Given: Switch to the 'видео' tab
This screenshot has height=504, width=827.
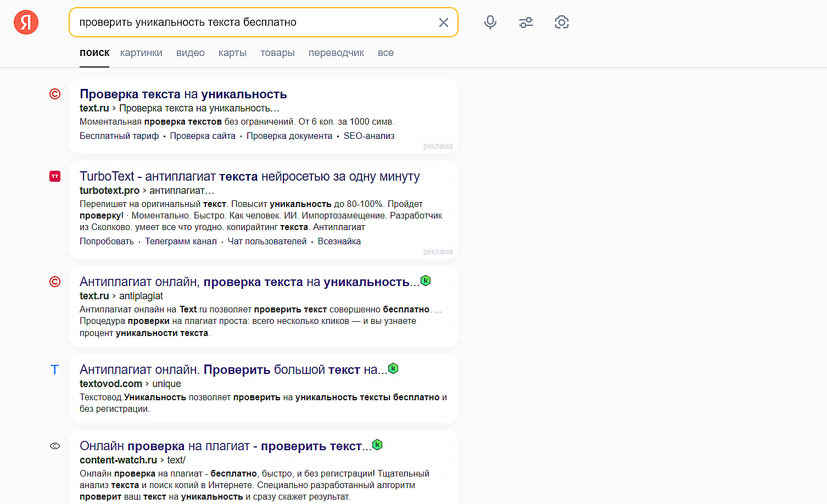Looking at the screenshot, I should click(x=191, y=53).
